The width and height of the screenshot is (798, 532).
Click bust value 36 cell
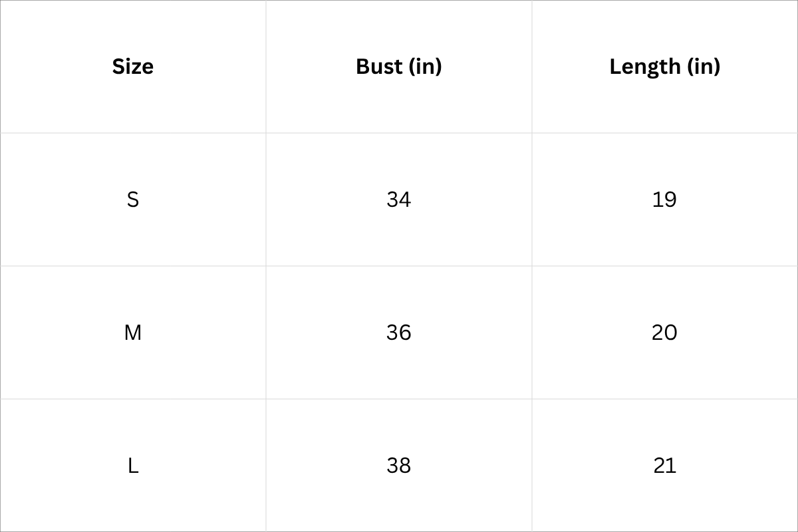[x=399, y=332]
